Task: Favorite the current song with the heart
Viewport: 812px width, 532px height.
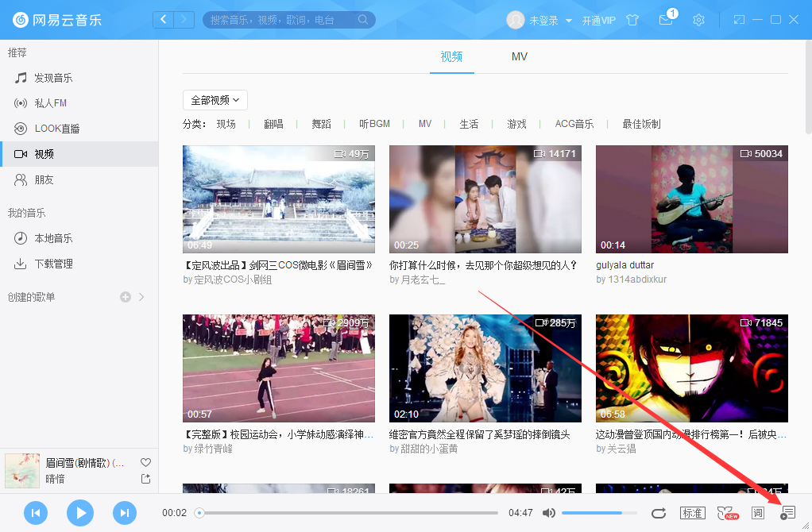Action: (x=145, y=461)
